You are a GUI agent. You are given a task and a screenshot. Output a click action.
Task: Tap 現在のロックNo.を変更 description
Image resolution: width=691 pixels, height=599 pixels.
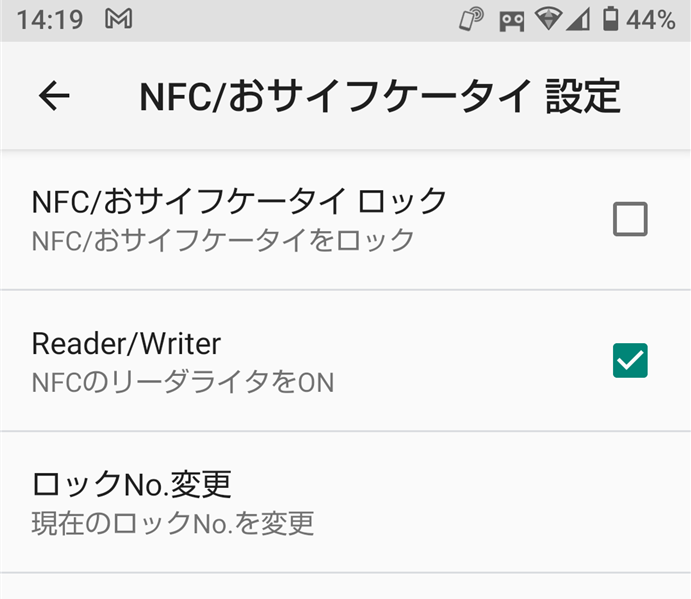pos(173,523)
